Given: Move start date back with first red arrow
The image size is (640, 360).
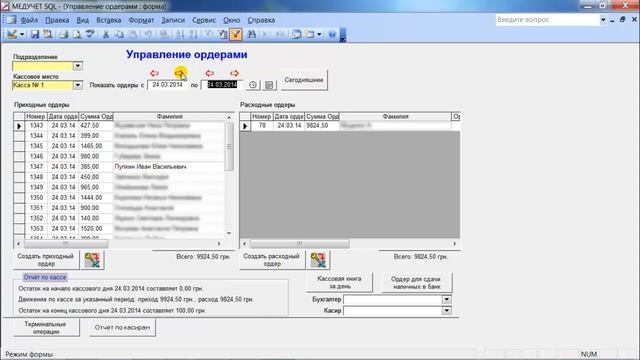Looking at the screenshot, I should [154, 73].
